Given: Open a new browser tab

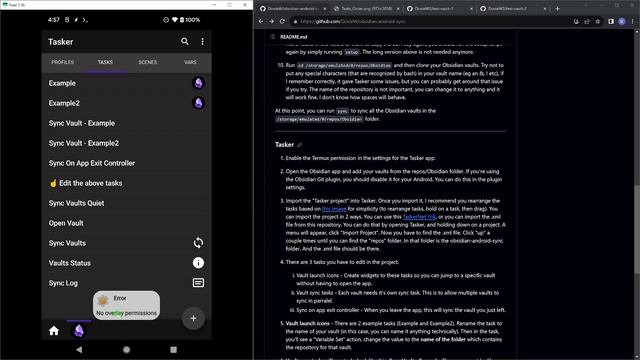Looking at the screenshot, I should (558, 9).
